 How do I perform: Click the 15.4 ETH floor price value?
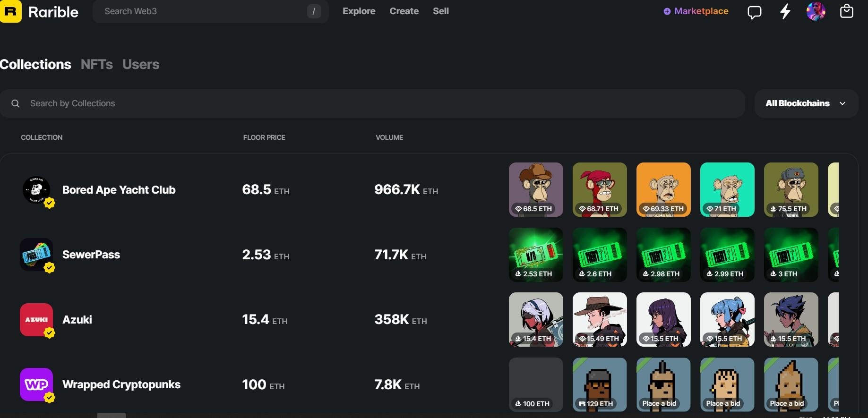pos(265,320)
